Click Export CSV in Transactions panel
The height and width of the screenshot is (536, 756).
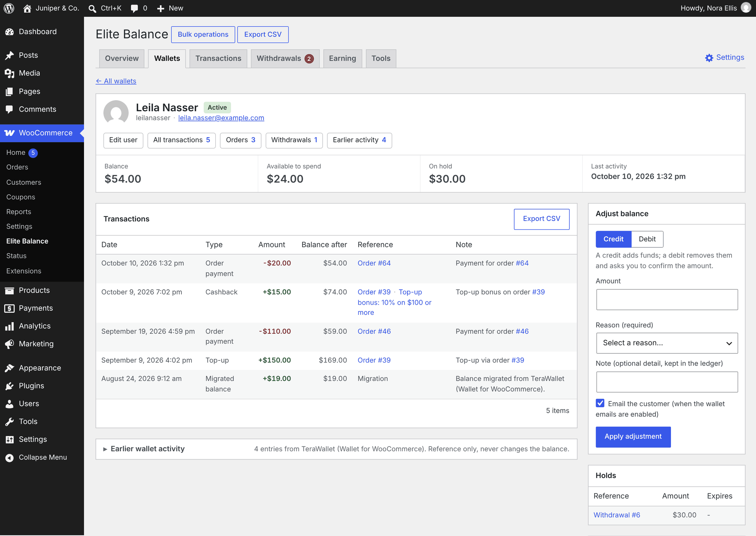tap(541, 219)
